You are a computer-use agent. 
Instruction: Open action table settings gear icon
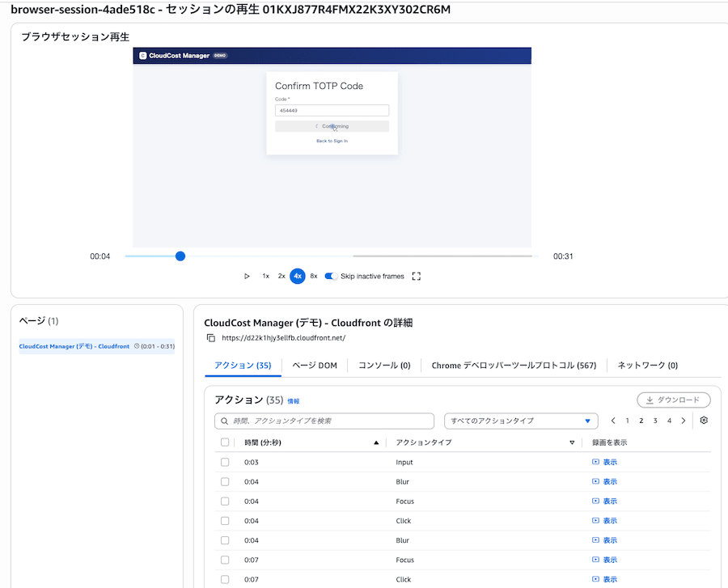pos(704,421)
